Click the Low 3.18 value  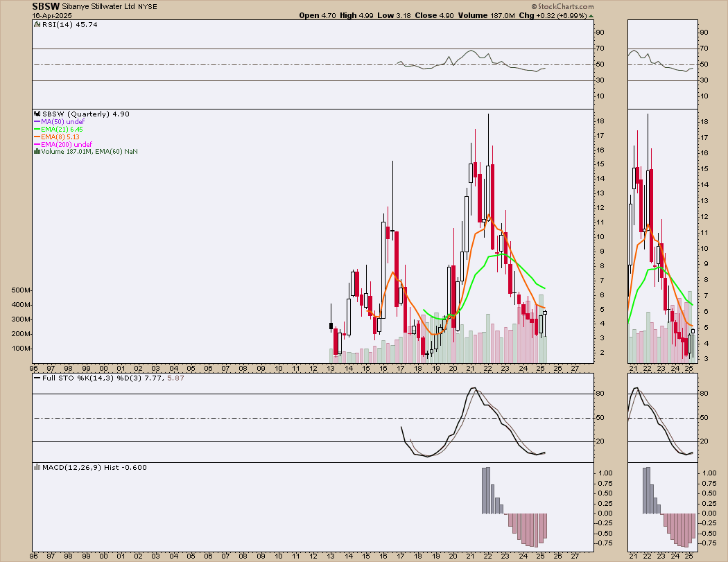[x=395, y=15]
